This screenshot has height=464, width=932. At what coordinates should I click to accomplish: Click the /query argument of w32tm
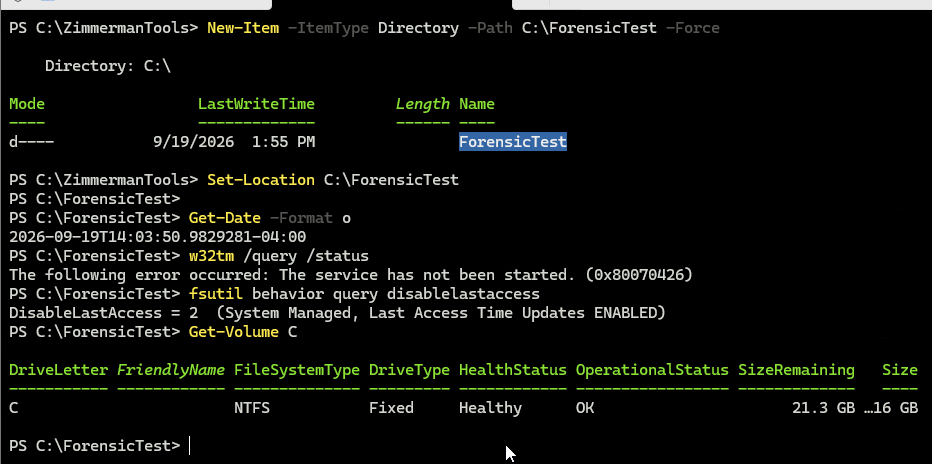[269, 256]
